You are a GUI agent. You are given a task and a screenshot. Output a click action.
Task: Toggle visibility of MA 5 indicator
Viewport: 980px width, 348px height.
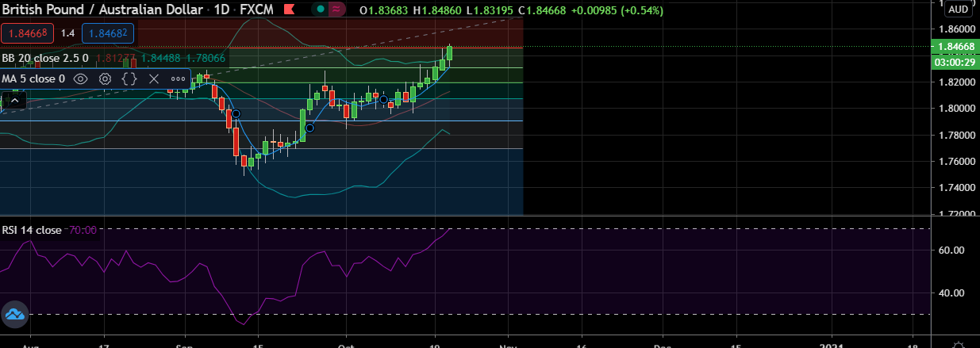click(x=80, y=79)
